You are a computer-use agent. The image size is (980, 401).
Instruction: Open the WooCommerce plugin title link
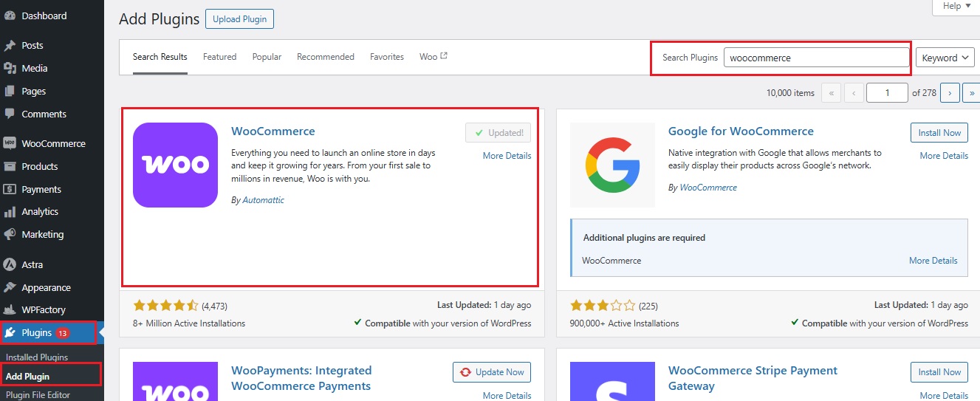pyautogui.click(x=273, y=131)
